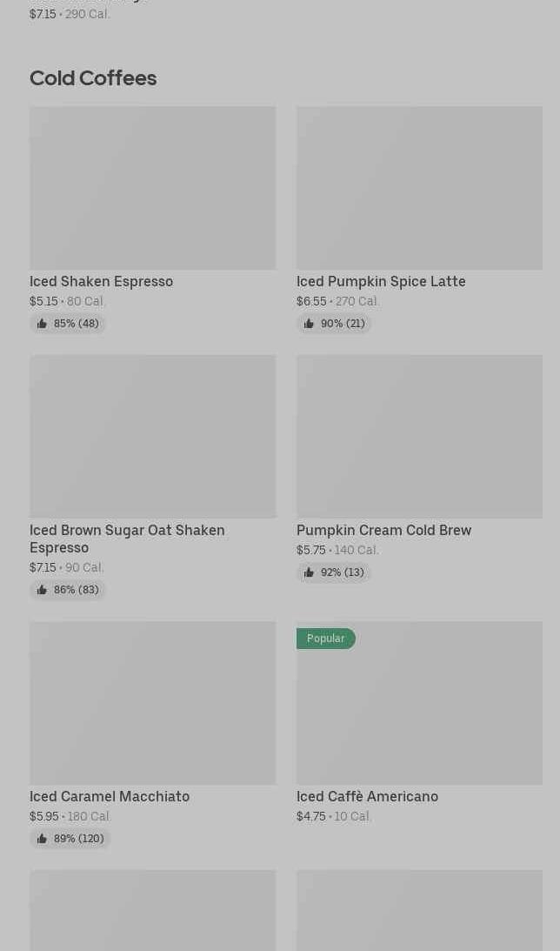
Task: Click thumbs-up icon under Iced Caramel Macchiato
Action: (x=42, y=839)
